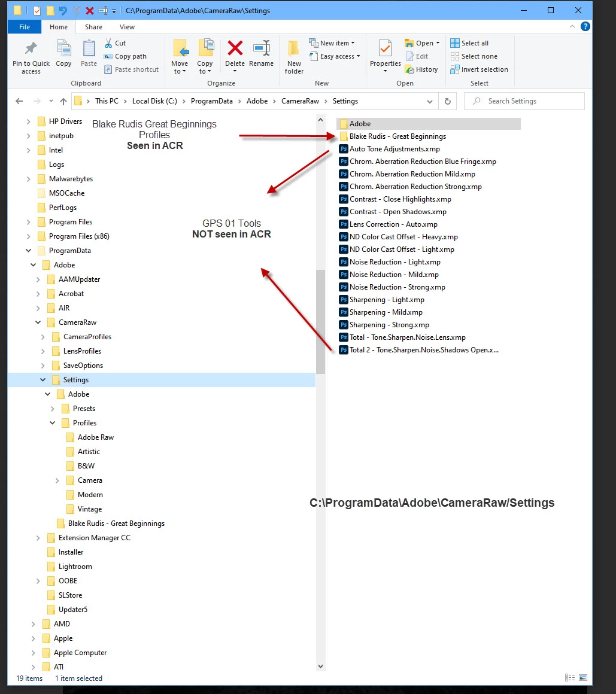Open the Move to menu
This screenshot has height=694, width=616.
pyautogui.click(x=180, y=57)
